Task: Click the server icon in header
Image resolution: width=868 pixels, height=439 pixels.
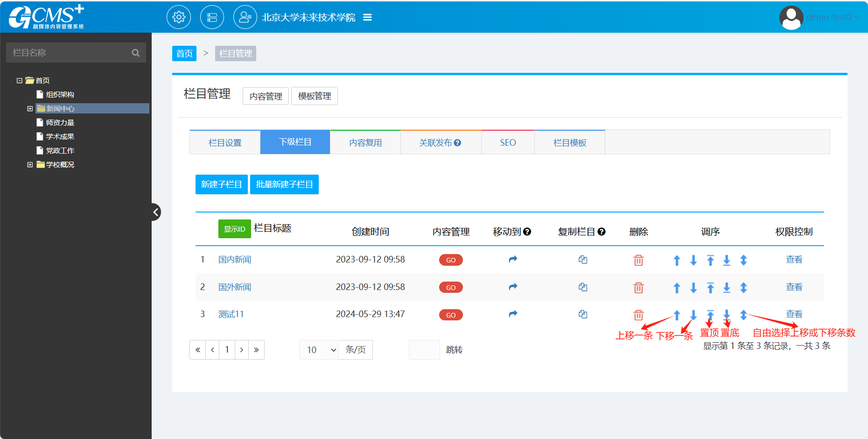Action: coord(212,17)
